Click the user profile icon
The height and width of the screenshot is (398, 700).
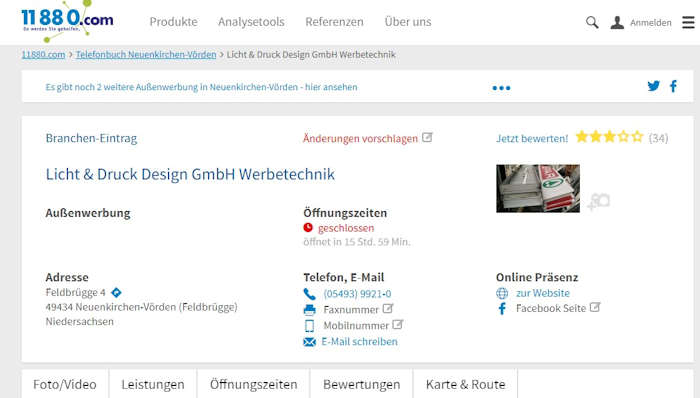pos(617,22)
